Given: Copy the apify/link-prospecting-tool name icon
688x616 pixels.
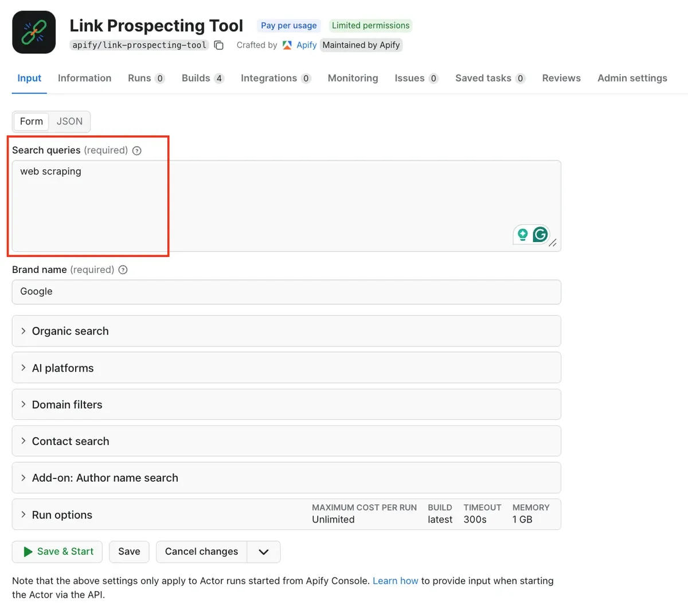Looking at the screenshot, I should pos(219,45).
